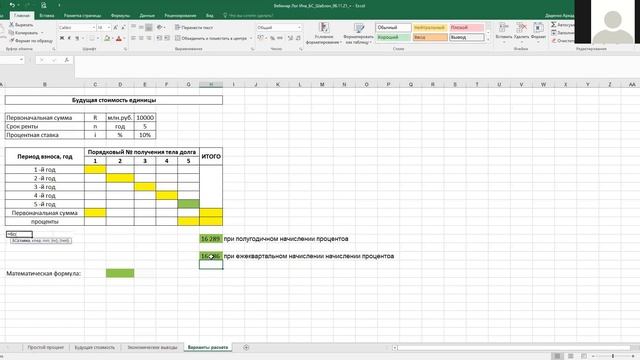Viewport: 640px width, 360px height.
Task: Click the Cut (Вырезать) scissors icon
Action: [x=11, y=25]
